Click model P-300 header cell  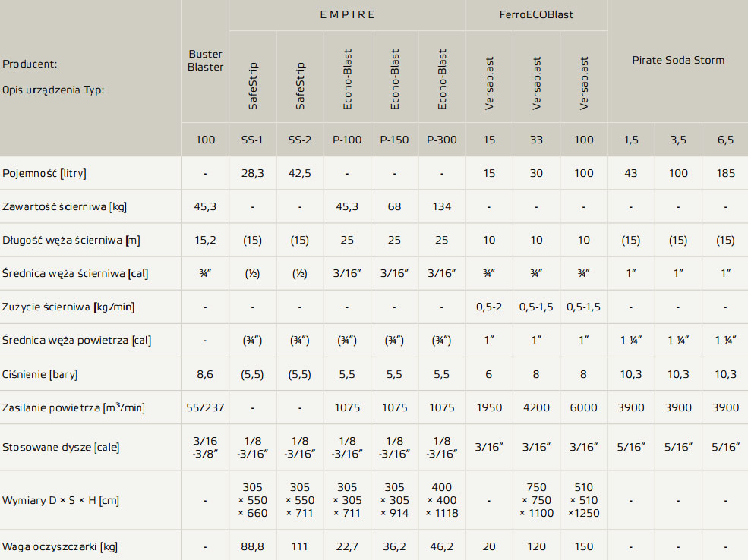click(x=442, y=140)
